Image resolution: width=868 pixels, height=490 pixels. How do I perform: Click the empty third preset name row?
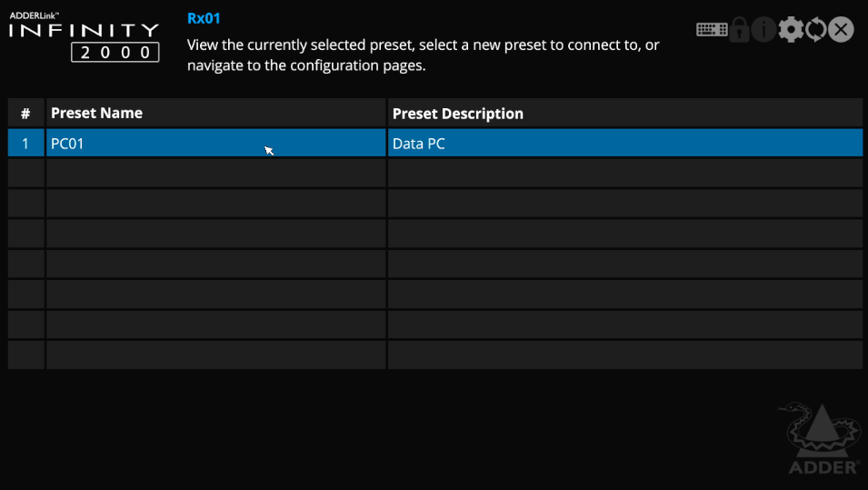click(x=215, y=204)
